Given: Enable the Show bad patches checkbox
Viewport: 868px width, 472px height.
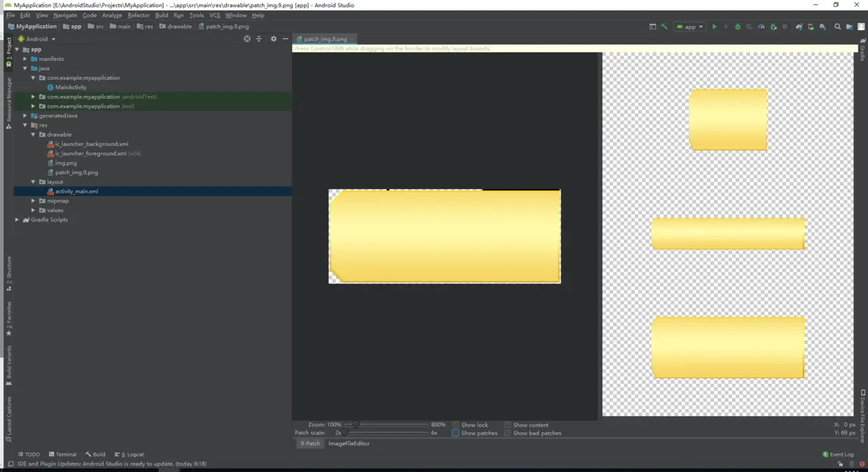Looking at the screenshot, I should pyautogui.click(x=507, y=433).
